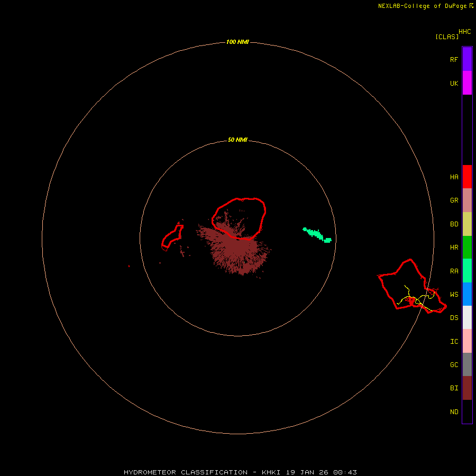Click the 100 NMI range ring label
The image size is (476, 476).
237,42
